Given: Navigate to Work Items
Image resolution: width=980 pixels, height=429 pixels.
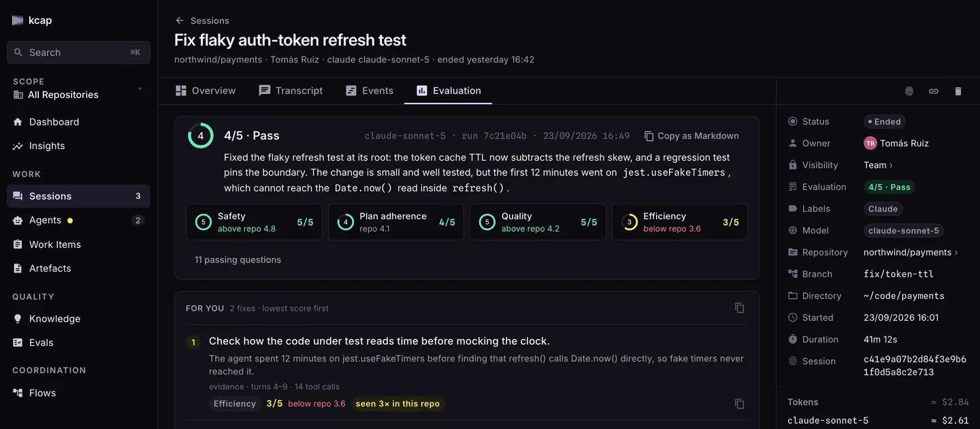Looking at the screenshot, I should (78, 244).
